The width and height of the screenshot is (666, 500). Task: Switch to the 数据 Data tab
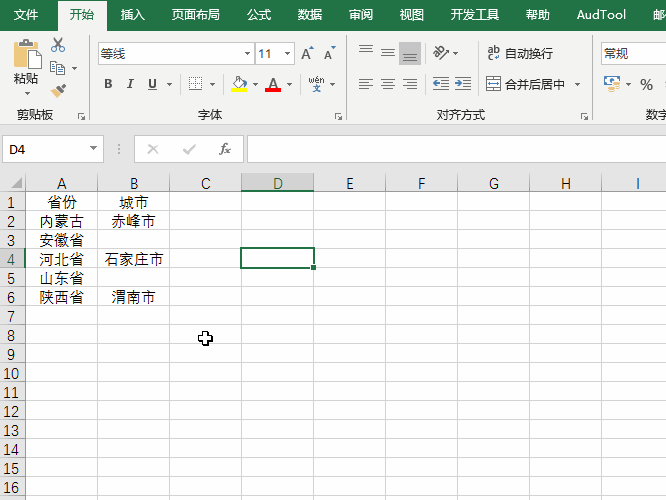pos(310,15)
